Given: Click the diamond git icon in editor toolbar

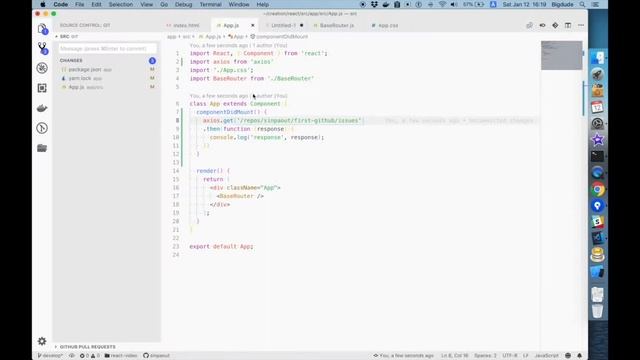Looking at the screenshot, I should (x=555, y=25).
